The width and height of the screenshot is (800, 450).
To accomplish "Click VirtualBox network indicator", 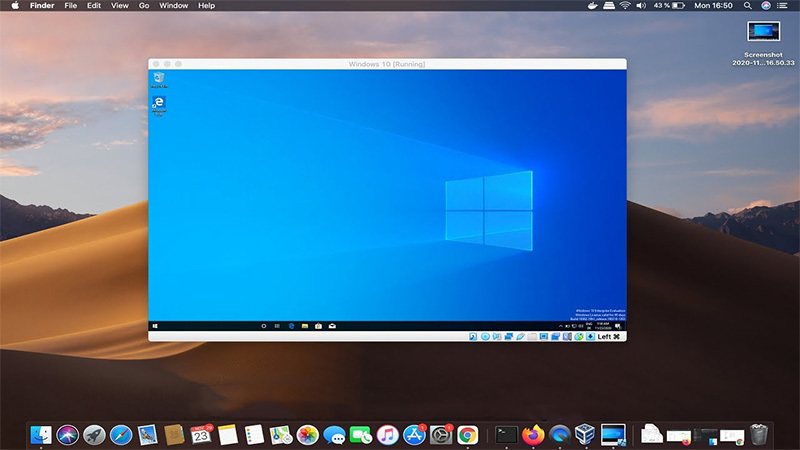I will (x=509, y=337).
